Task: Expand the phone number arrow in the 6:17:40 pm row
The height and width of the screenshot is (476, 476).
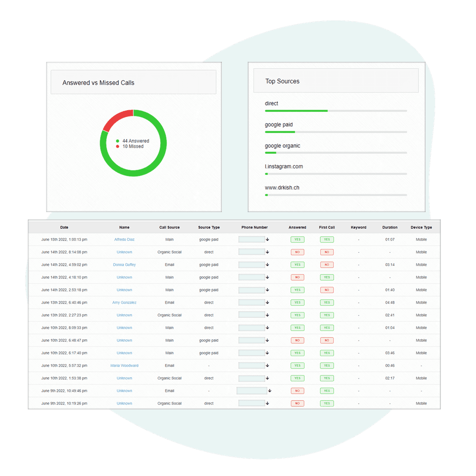Action: (268, 353)
